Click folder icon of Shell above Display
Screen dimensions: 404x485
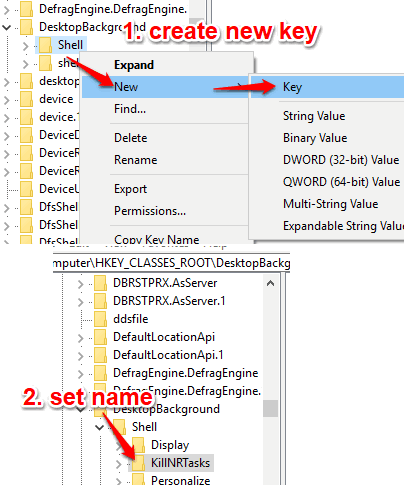119,427
